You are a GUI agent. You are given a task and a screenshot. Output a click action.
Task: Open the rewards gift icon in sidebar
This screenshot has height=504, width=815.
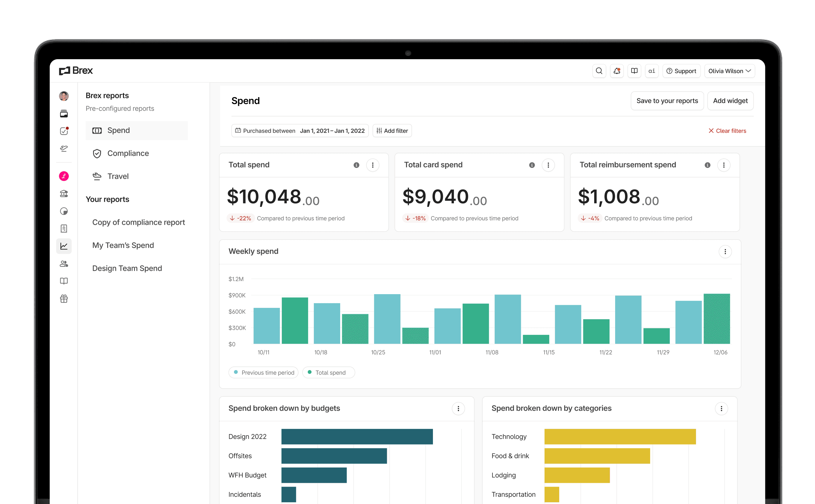pos(64,299)
